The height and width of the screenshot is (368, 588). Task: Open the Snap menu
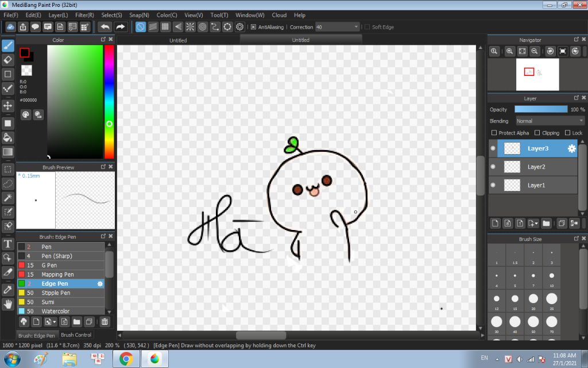pos(139,15)
